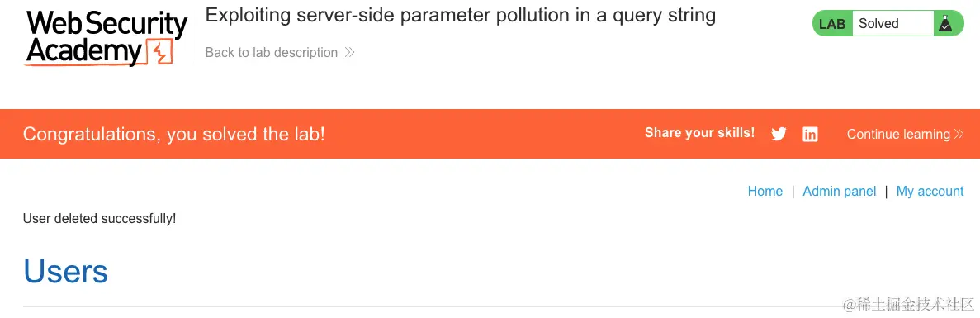Screen dimensions: 980x318
Task: Click the Share your skills! text
Action: [x=699, y=132]
